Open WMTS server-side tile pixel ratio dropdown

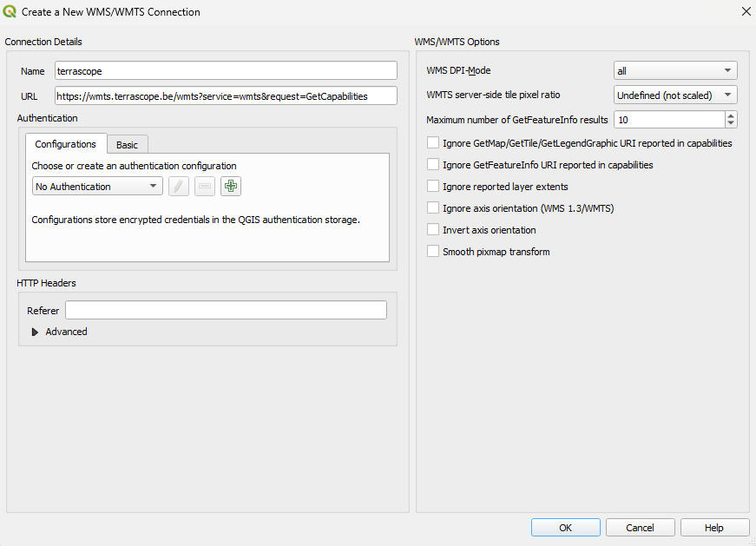tap(675, 95)
